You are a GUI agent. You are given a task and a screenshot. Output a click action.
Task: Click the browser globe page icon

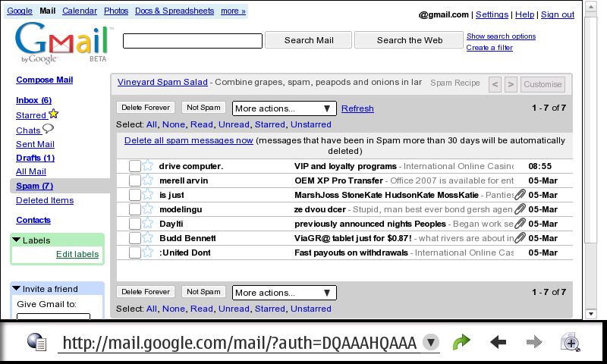(37, 342)
